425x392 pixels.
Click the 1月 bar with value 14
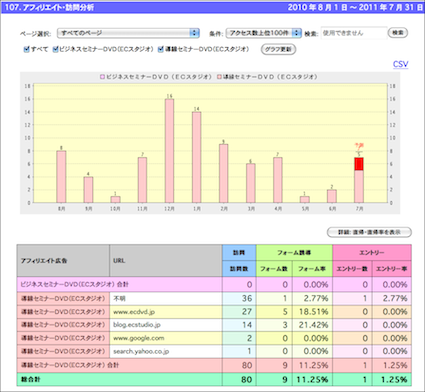click(x=197, y=157)
